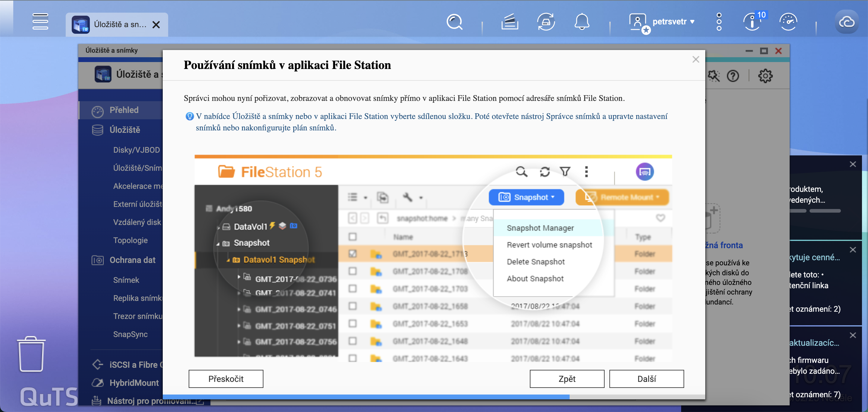Collapse the Datavol1 Snapshot tree node
868x412 pixels.
228,260
